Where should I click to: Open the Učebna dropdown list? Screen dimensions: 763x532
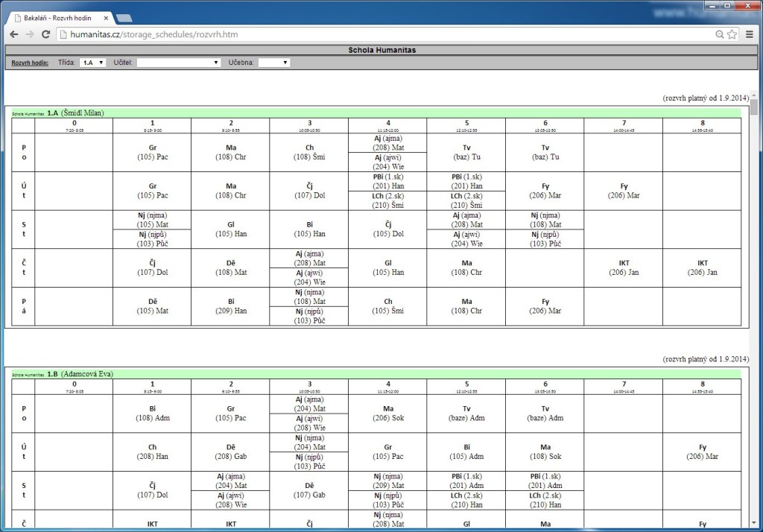point(273,63)
